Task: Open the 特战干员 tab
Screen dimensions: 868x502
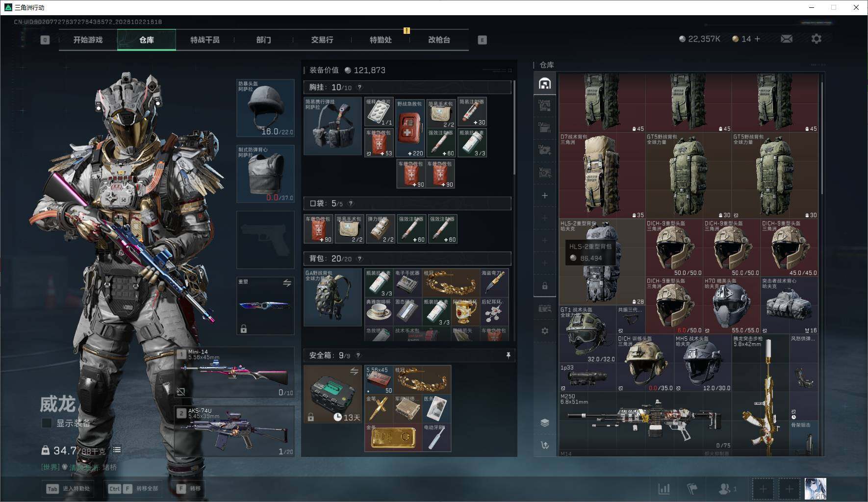Action: click(205, 40)
